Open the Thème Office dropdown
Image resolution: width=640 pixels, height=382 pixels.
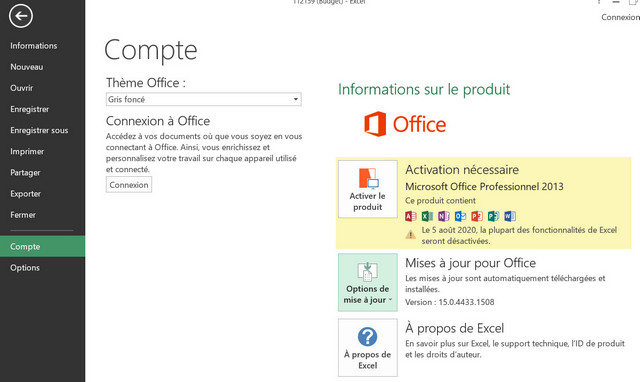[204, 99]
